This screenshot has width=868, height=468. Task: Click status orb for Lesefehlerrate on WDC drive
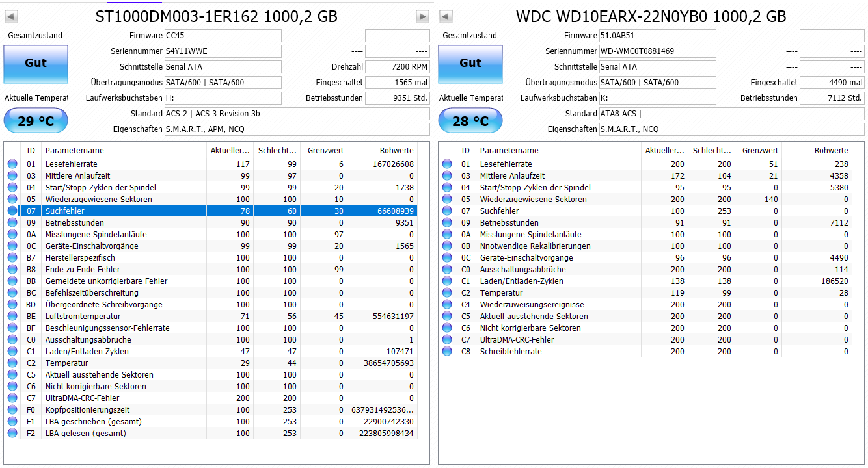(x=447, y=164)
